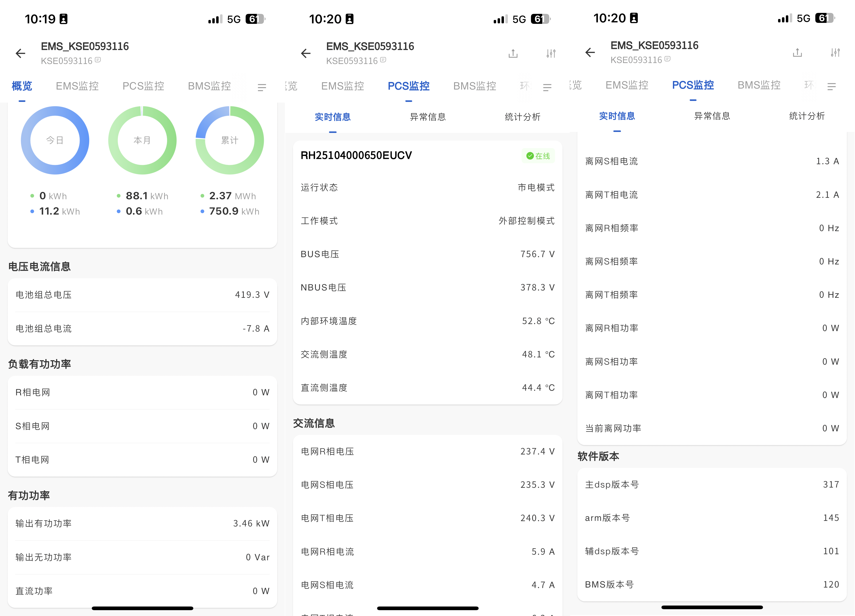The width and height of the screenshot is (855, 616).
Task: Open the filter settings icon on the rightmost screen
Action: click(835, 53)
